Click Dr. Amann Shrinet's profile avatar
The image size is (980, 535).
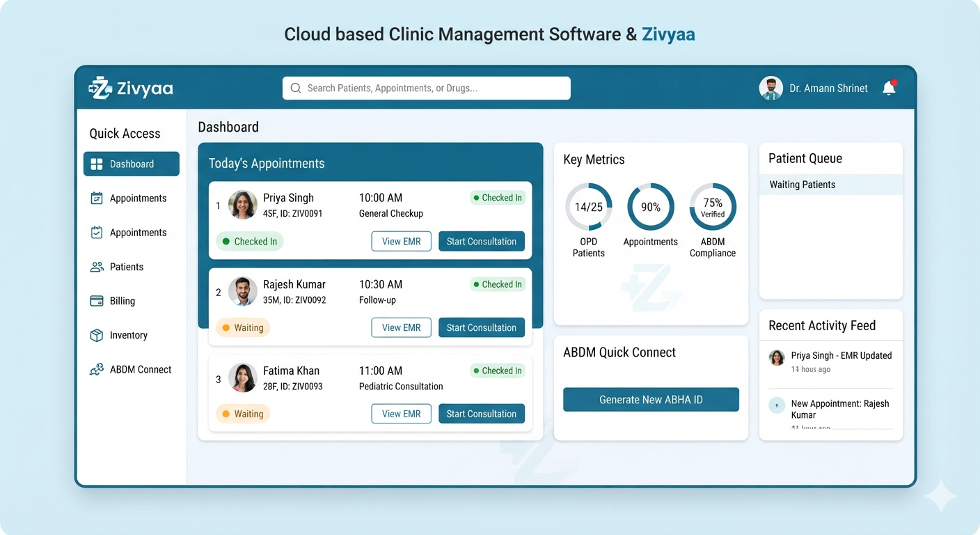coord(770,88)
